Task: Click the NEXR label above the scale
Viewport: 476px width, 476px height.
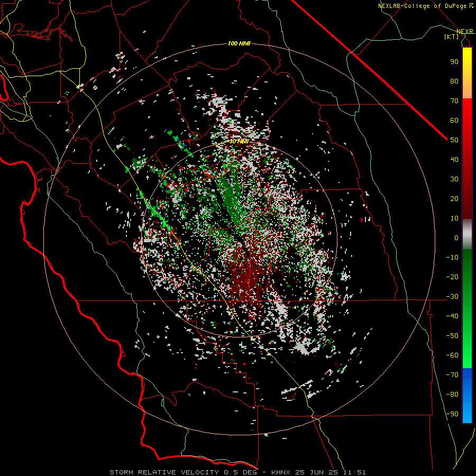Action: click(465, 31)
